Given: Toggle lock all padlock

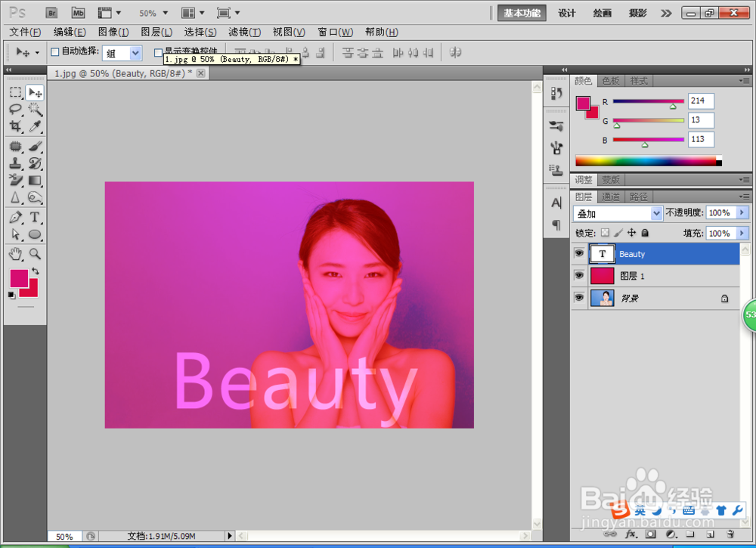Looking at the screenshot, I should (x=645, y=234).
